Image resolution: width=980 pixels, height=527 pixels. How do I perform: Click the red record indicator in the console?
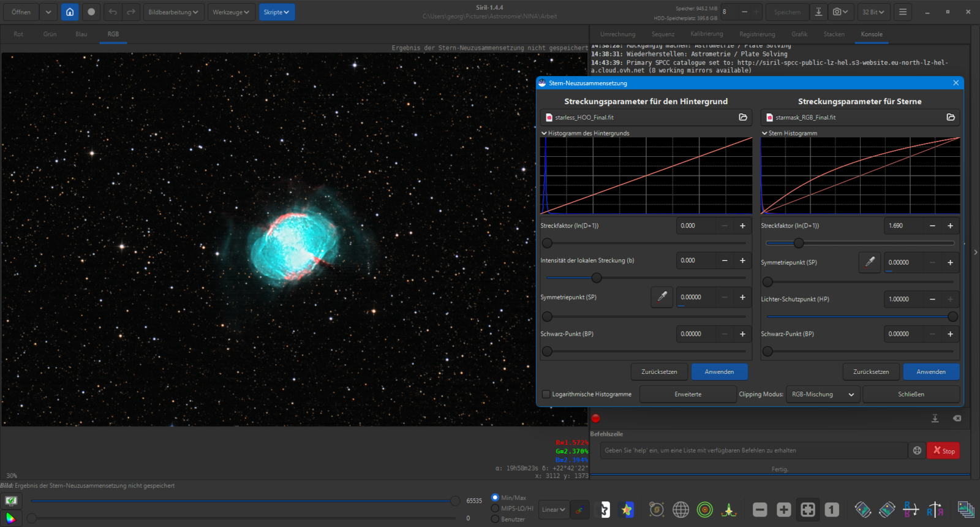(x=595, y=419)
